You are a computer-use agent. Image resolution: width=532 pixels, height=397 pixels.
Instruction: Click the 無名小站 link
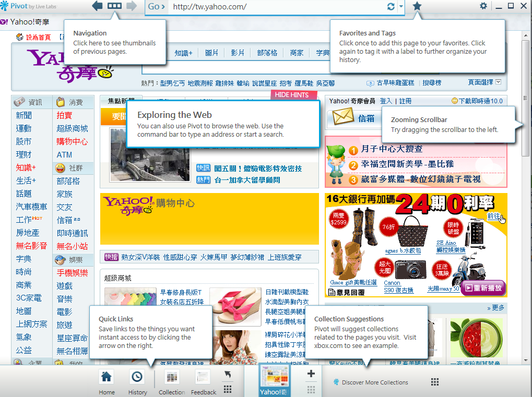pos(72,246)
